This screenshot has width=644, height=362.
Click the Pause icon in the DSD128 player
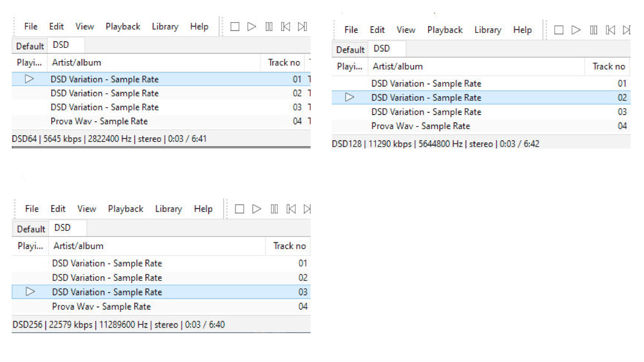pos(593,30)
